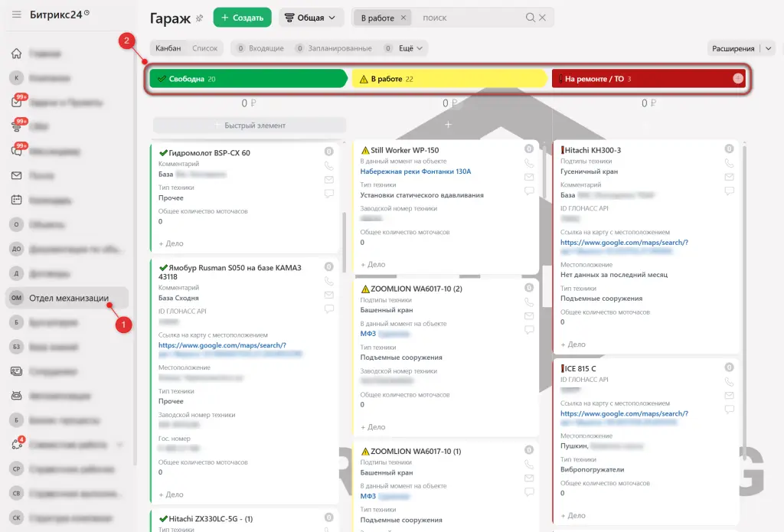Open the collaboration icon with badge 4

point(17,443)
